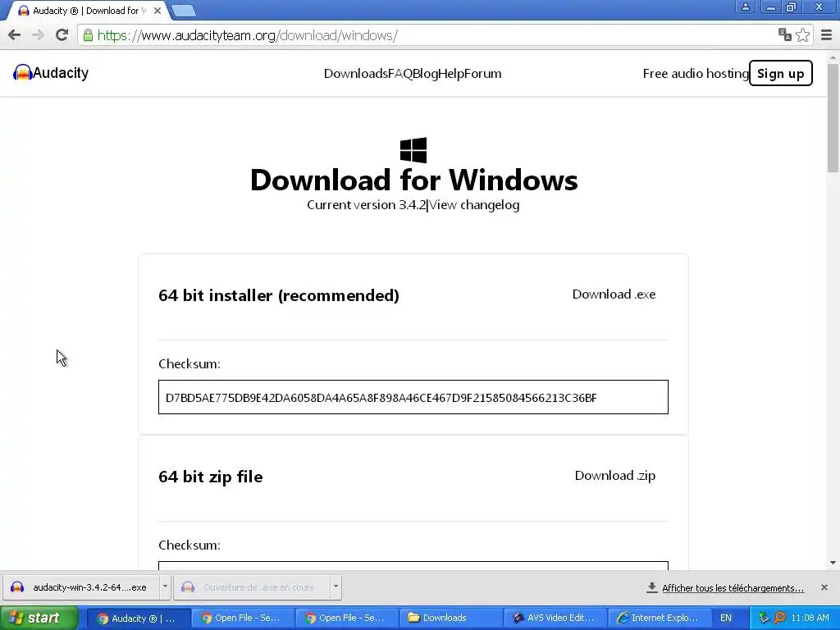Click Download .zip for 64 bit zip file
This screenshot has width=840, height=630.
tap(615, 475)
